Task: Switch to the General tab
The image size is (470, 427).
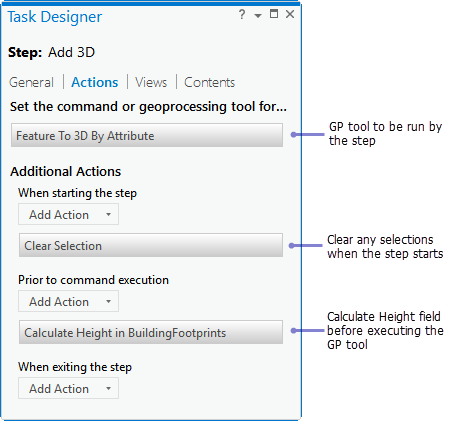Action: 31,82
